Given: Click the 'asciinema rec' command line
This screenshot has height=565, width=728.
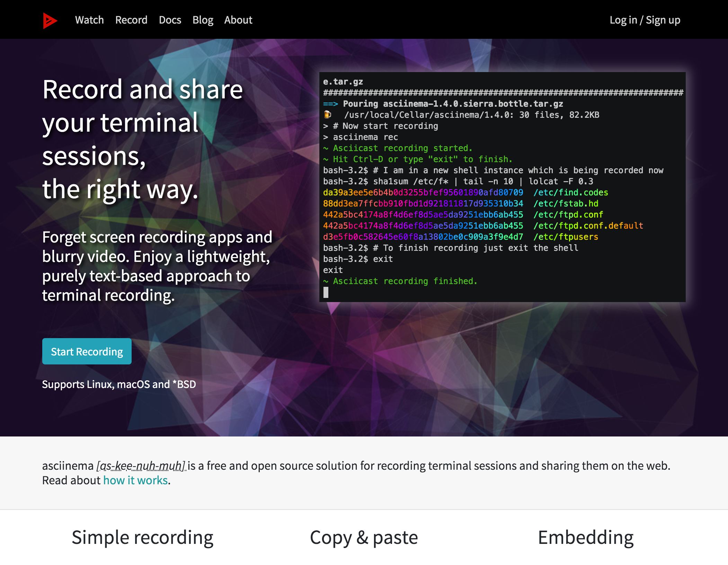Looking at the screenshot, I should point(365,137).
